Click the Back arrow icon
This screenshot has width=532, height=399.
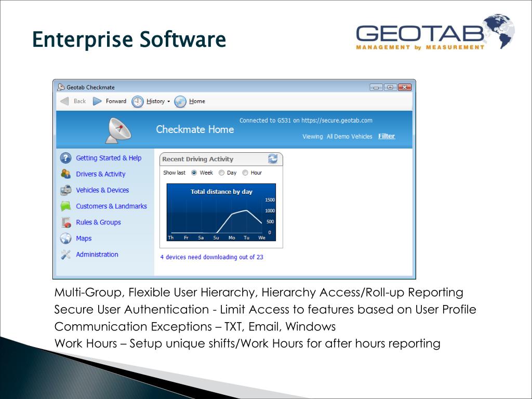click(x=64, y=101)
